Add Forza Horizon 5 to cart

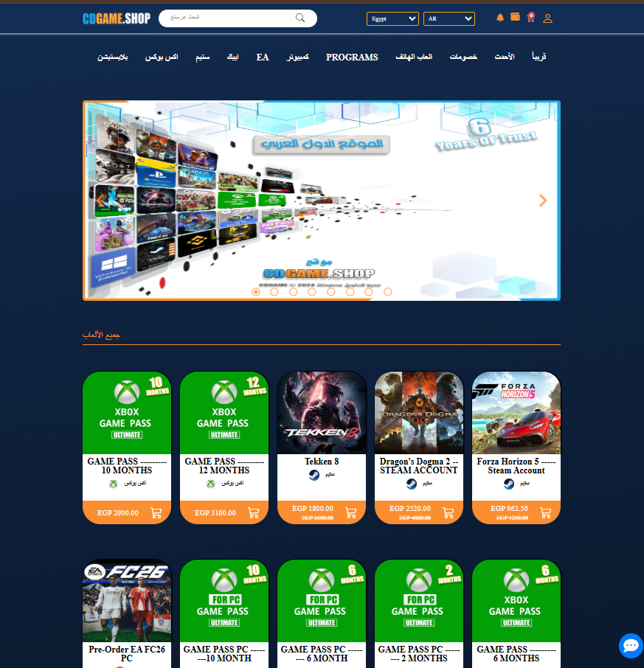[x=545, y=512]
